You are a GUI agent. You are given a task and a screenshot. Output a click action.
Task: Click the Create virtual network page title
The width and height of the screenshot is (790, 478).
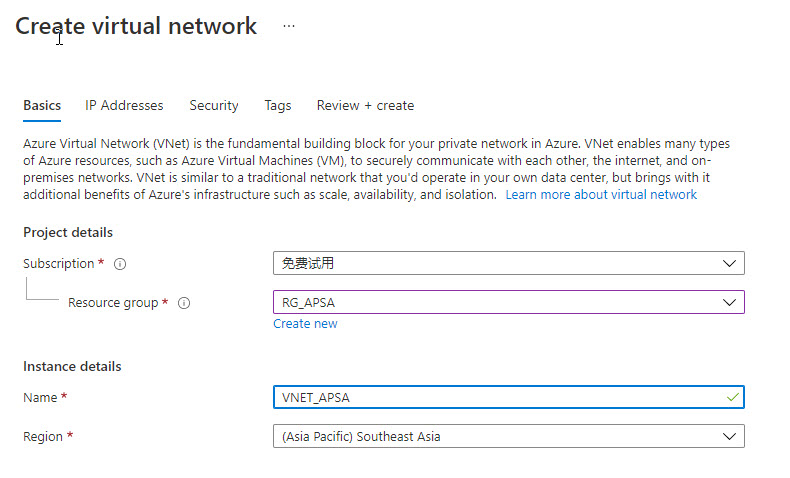136,26
